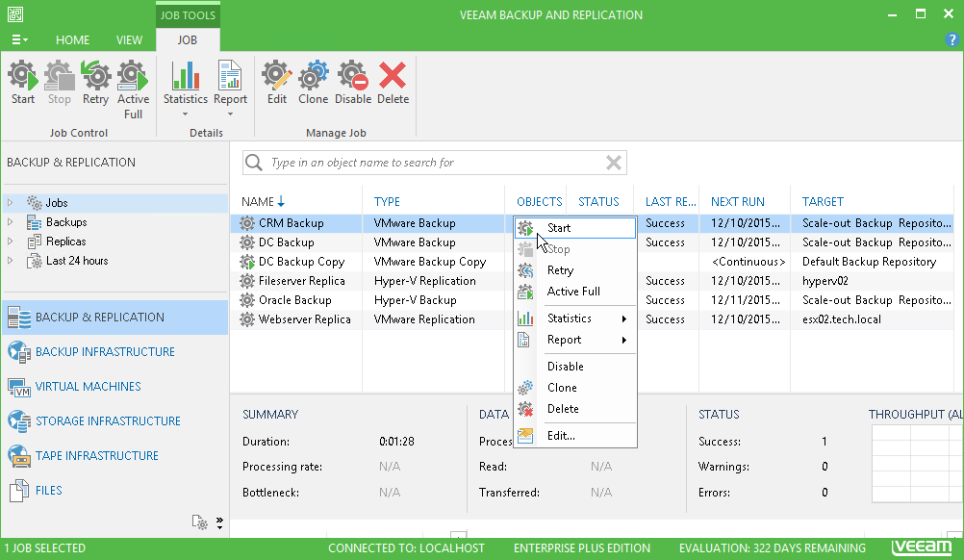The width and height of the screenshot is (964, 560).
Task: Open help via the question mark icon
Action: 951,39
